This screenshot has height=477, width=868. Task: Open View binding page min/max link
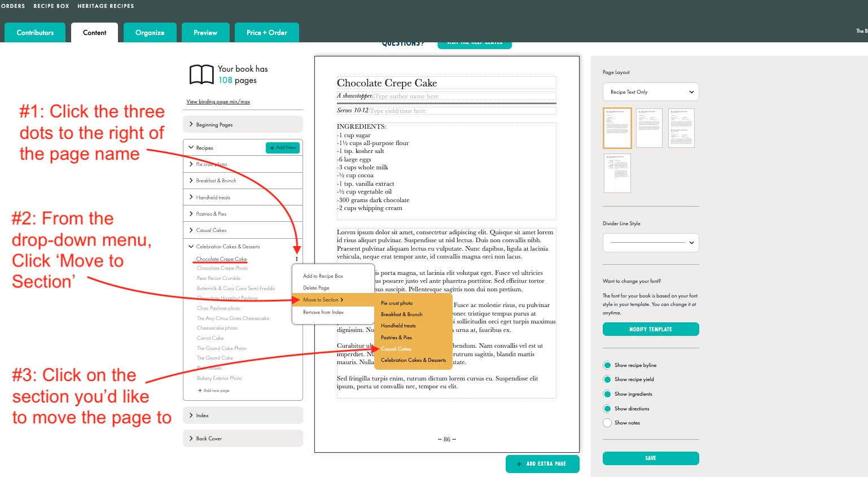(x=218, y=102)
